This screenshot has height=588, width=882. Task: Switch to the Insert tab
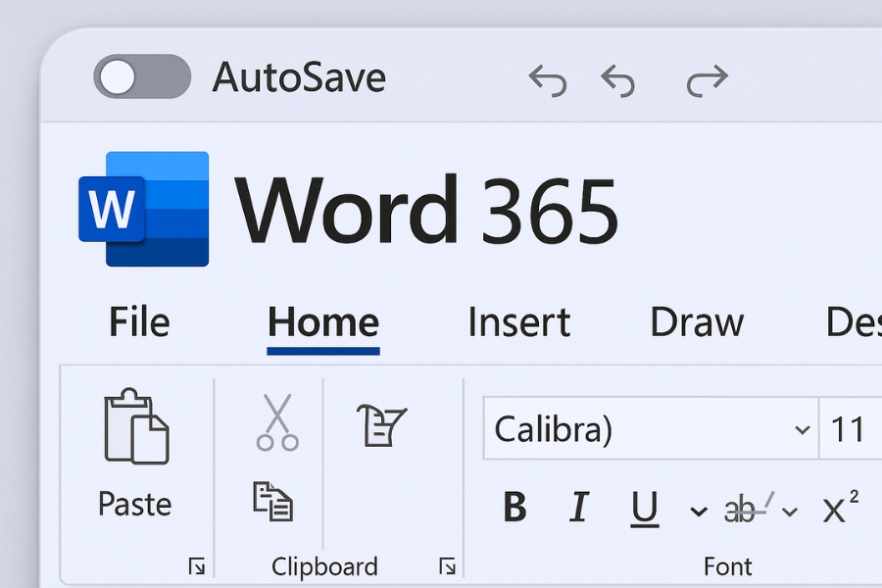(x=518, y=322)
